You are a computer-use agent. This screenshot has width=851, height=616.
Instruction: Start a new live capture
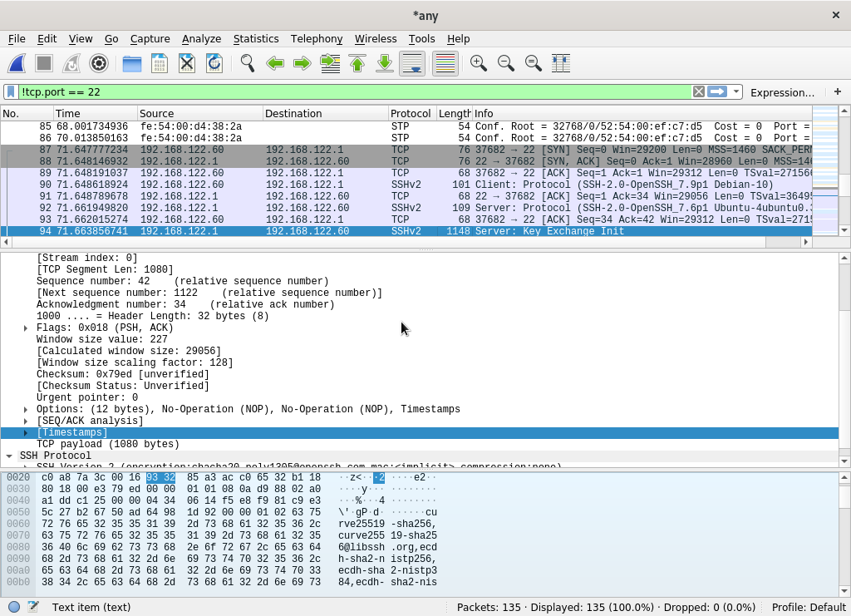(17, 63)
